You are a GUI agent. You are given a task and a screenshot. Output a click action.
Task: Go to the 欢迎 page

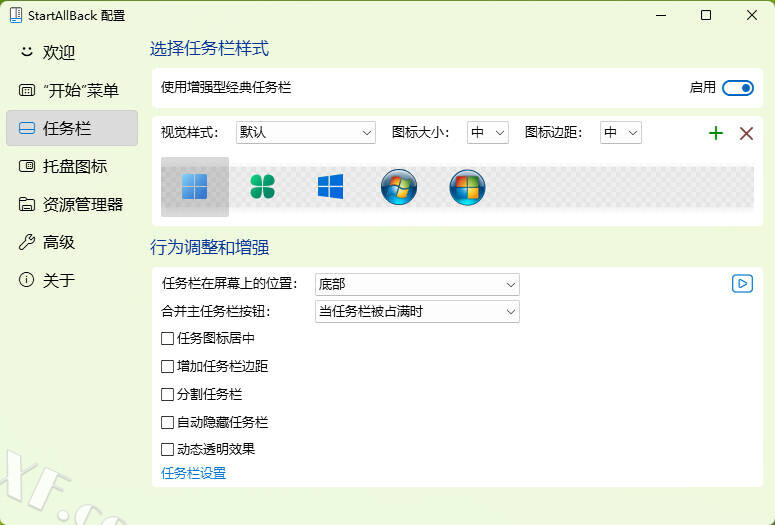click(72, 52)
